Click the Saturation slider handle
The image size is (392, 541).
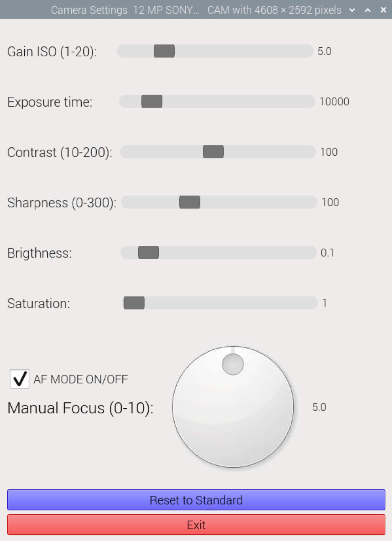click(134, 303)
